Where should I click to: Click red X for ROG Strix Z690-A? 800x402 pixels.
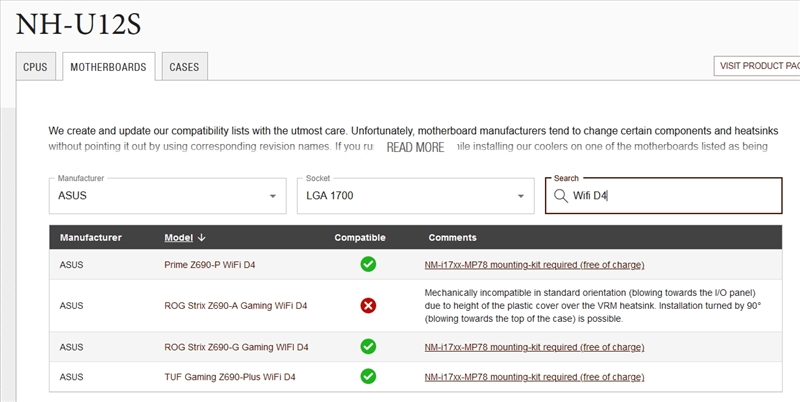(x=368, y=305)
